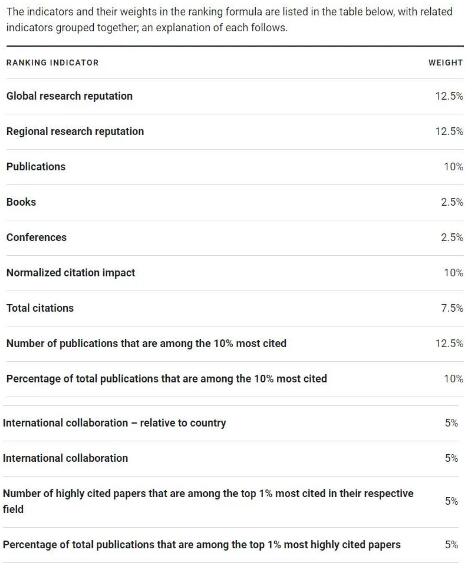This screenshot has height=571, width=475.
Task: Click the Books indicator label
Action: [21, 202]
